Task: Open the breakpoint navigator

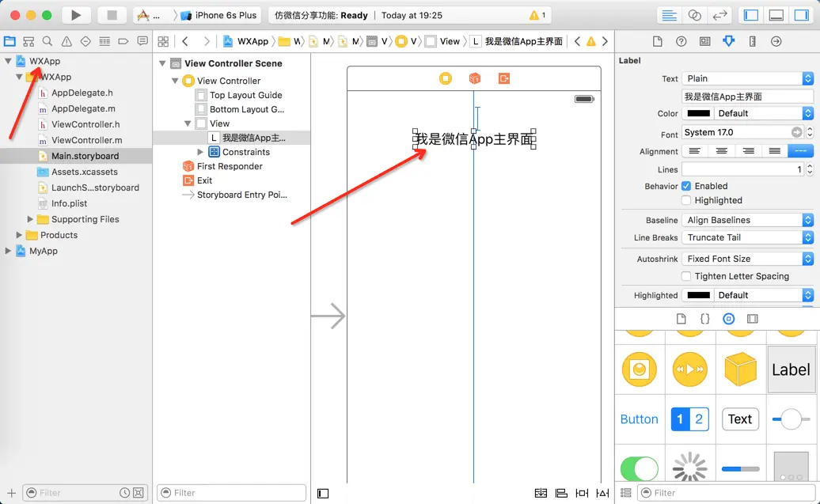Action: (x=123, y=41)
